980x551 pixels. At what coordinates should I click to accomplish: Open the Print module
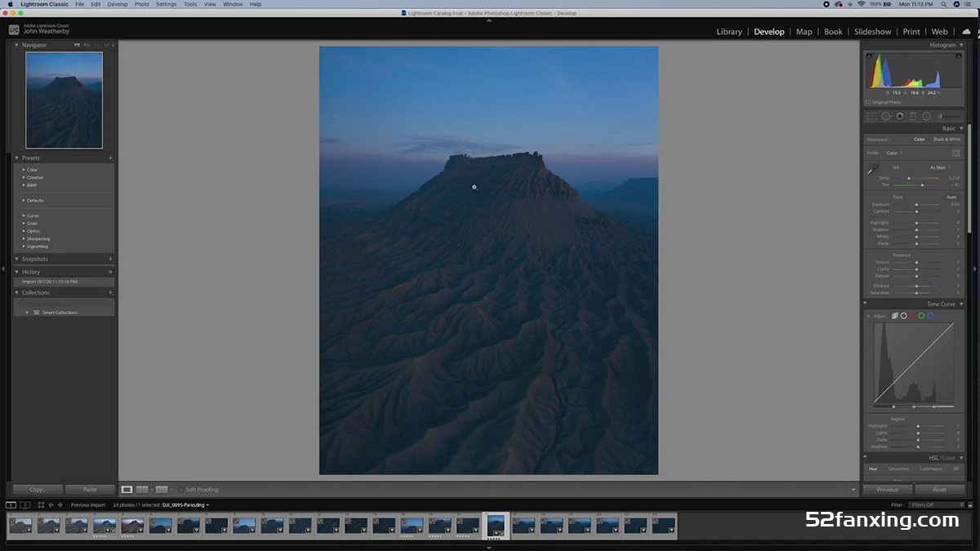pos(911,32)
